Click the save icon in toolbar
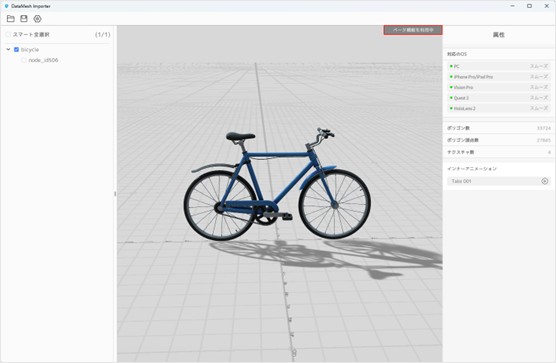 click(x=24, y=18)
